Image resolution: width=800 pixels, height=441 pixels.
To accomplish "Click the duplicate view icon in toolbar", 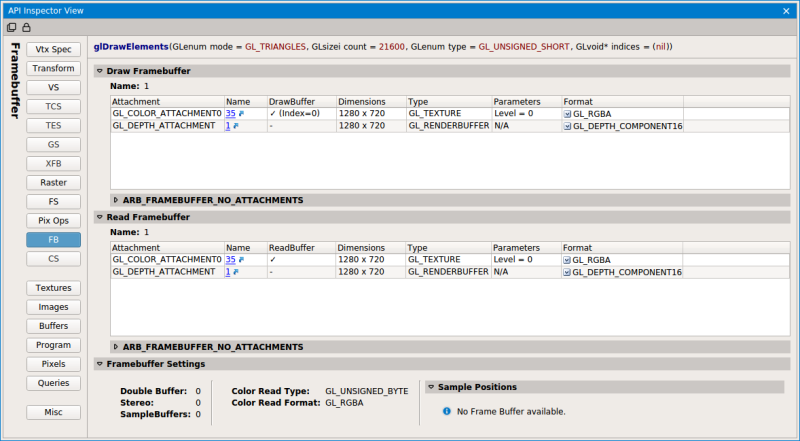I will [11, 28].
